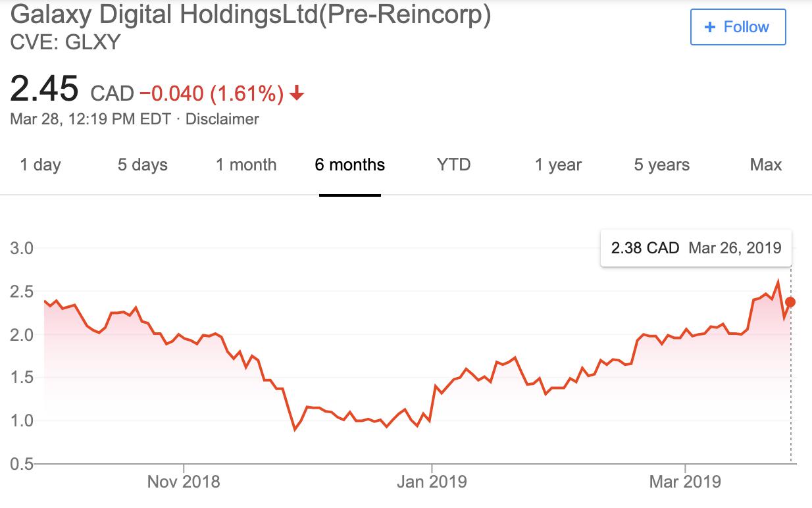Viewport: 812px width, 508px height.
Task: Open the 1 year chart range
Action: coord(558,165)
